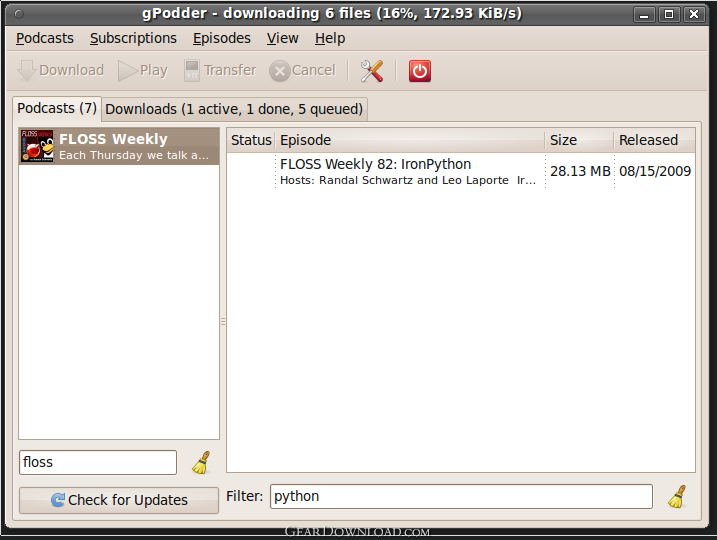Open the Podcasts menu
Screen dimensions: 717x540
click(45, 38)
